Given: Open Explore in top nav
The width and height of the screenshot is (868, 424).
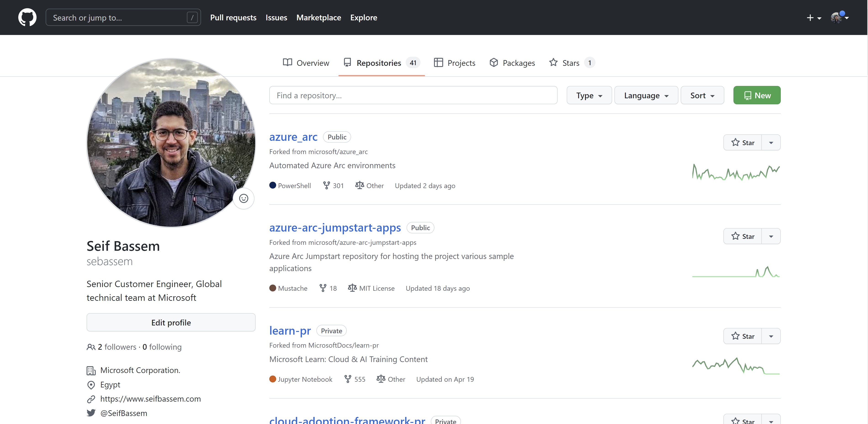Looking at the screenshot, I should 364,18.
